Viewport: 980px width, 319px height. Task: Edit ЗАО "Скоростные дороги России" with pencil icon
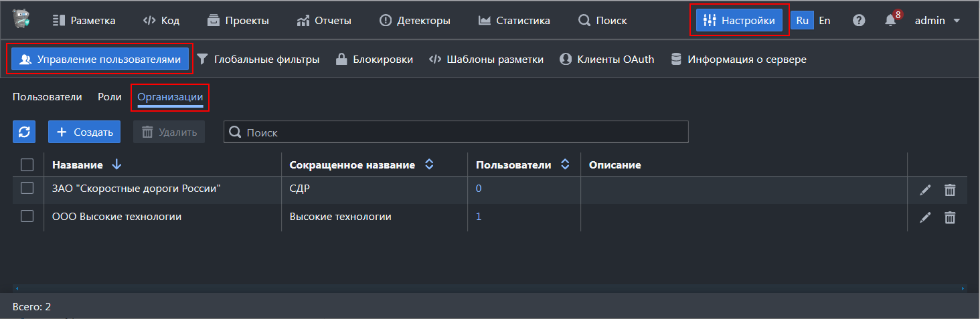[x=925, y=190]
